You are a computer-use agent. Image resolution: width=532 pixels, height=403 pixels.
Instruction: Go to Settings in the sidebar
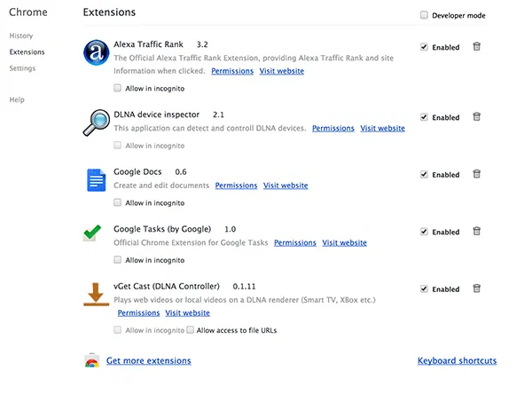[22, 68]
